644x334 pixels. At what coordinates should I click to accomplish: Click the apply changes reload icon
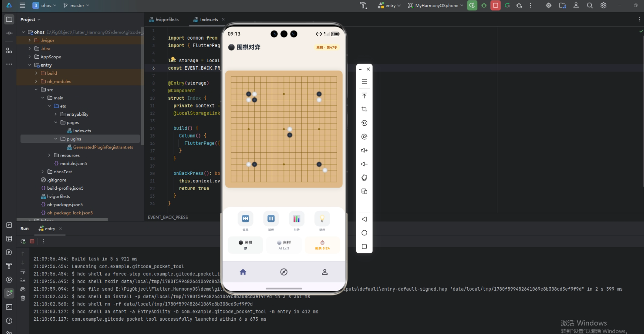507,5
